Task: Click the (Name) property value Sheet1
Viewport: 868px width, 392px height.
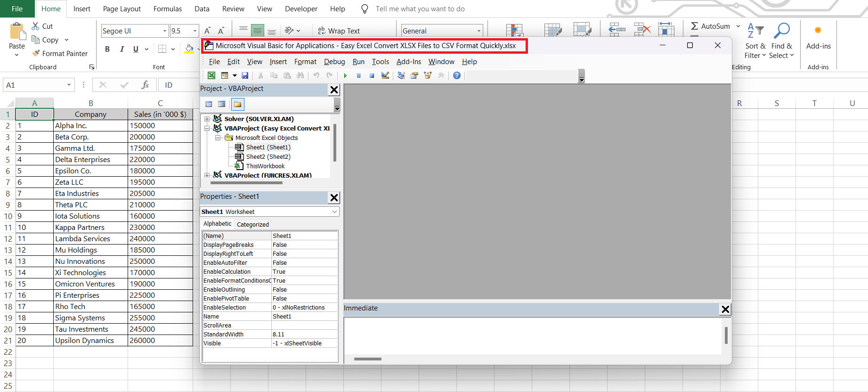Action: (x=304, y=236)
